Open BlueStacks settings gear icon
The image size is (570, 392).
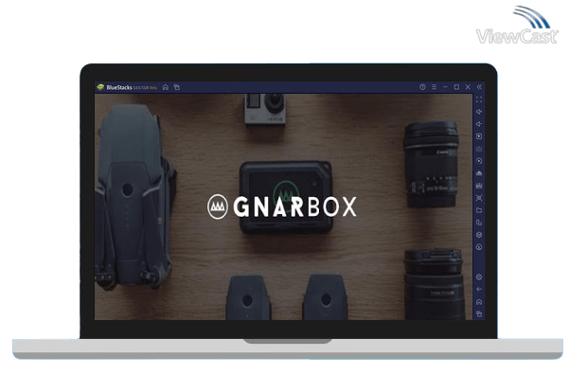pos(479,277)
